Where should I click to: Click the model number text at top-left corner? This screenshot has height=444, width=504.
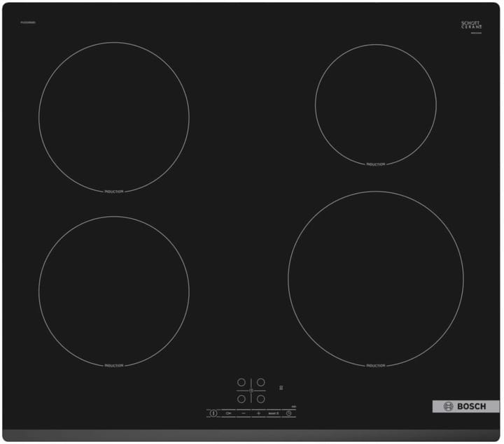tap(28, 22)
